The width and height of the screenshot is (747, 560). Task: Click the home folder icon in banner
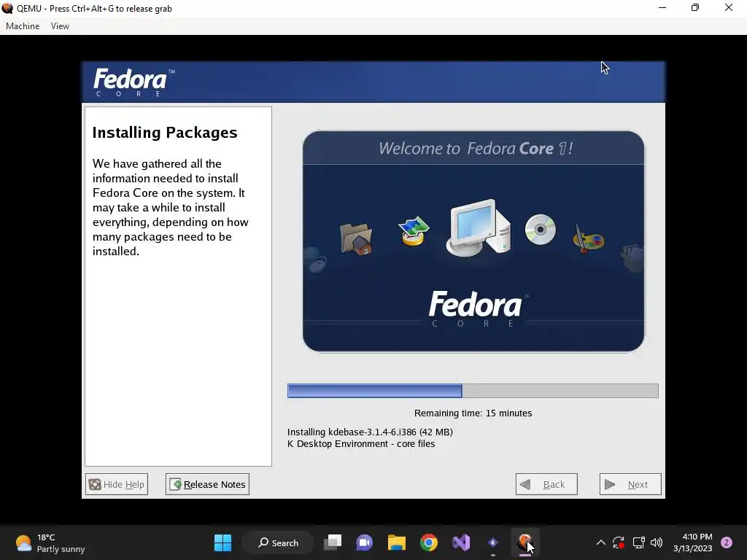coord(356,239)
